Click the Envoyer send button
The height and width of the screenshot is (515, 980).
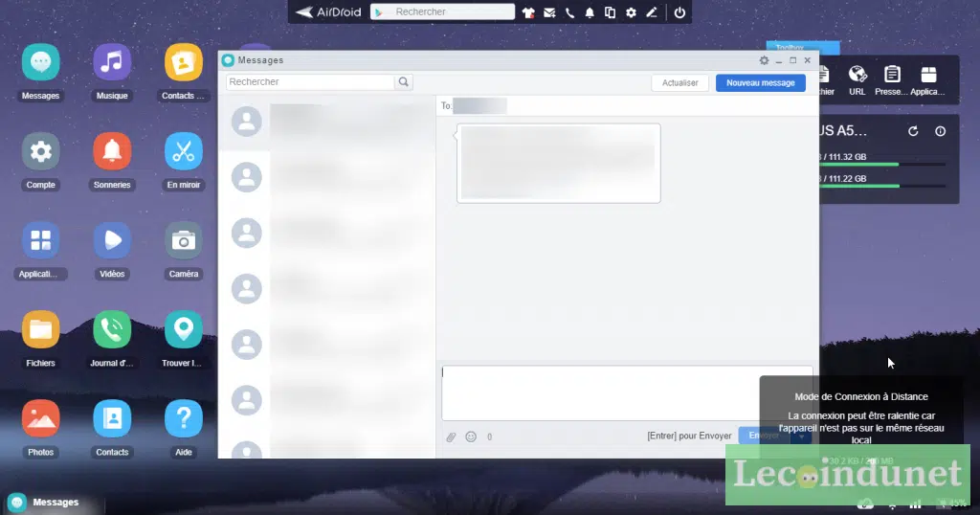764,436
